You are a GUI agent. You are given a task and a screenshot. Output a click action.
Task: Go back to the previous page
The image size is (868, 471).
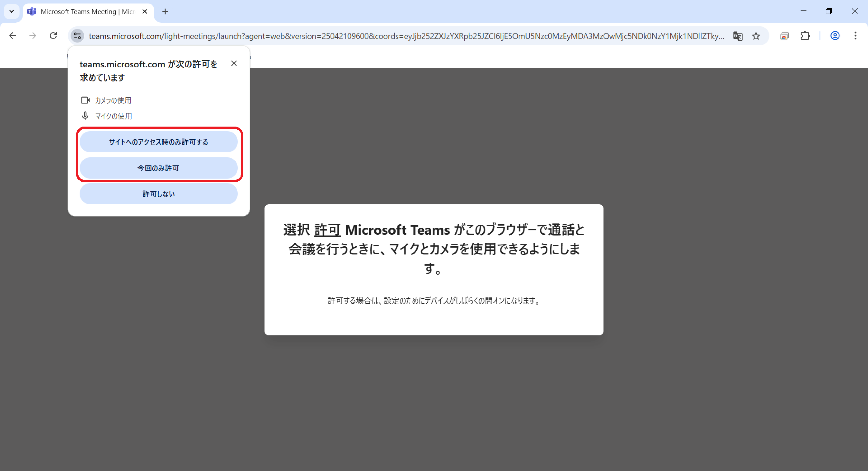13,36
